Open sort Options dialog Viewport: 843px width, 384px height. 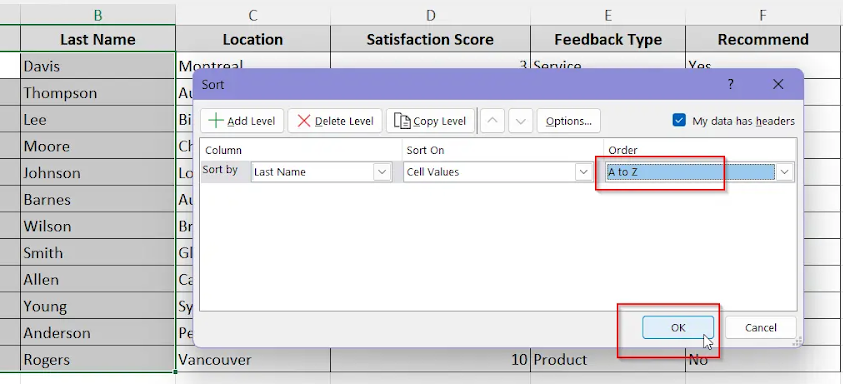[x=569, y=121]
